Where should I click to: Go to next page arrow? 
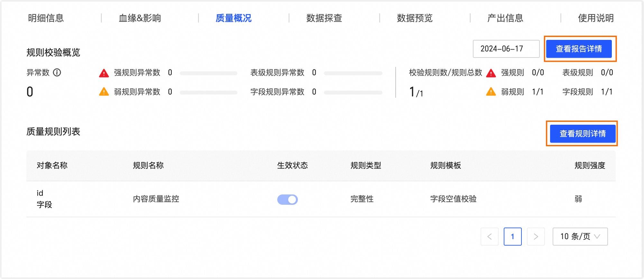coord(536,237)
